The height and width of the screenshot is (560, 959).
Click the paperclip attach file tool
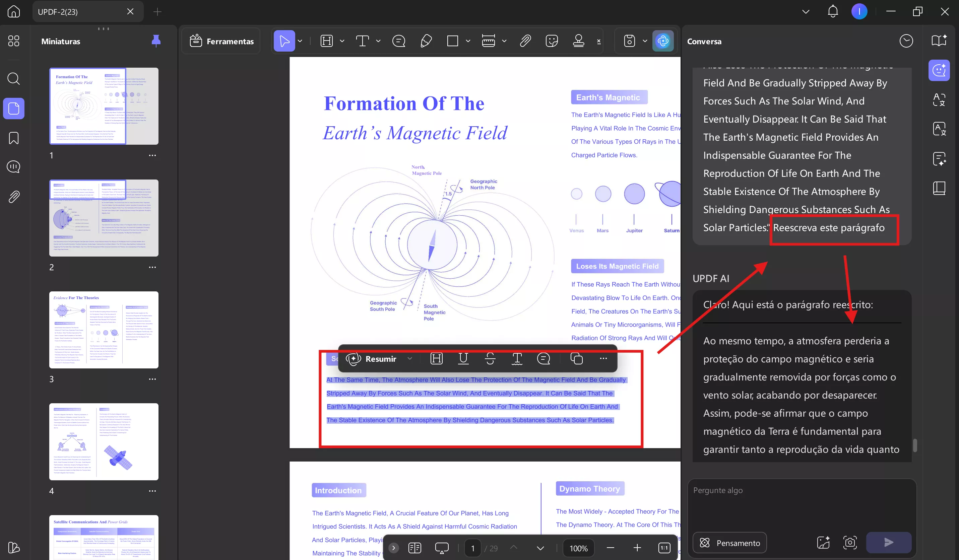(x=525, y=41)
